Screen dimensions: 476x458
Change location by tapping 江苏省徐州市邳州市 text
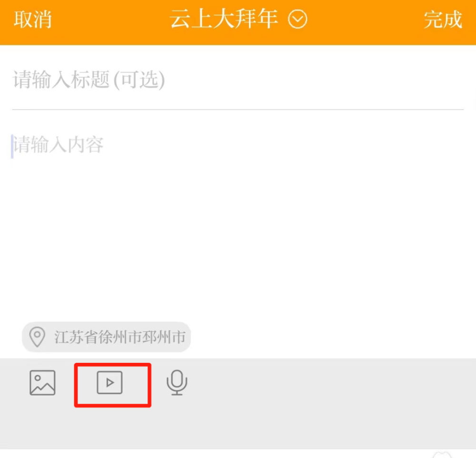click(120, 337)
